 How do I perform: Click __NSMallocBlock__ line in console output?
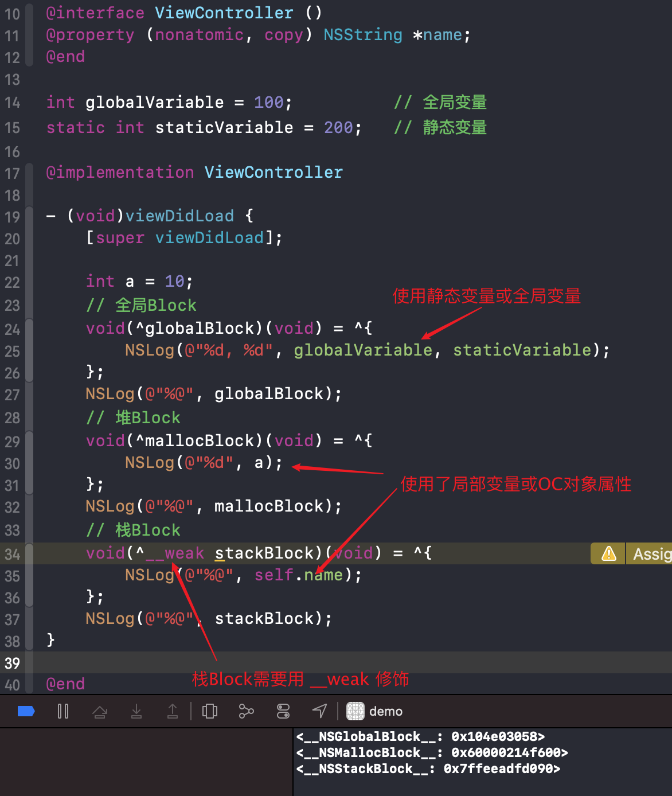[432, 752]
